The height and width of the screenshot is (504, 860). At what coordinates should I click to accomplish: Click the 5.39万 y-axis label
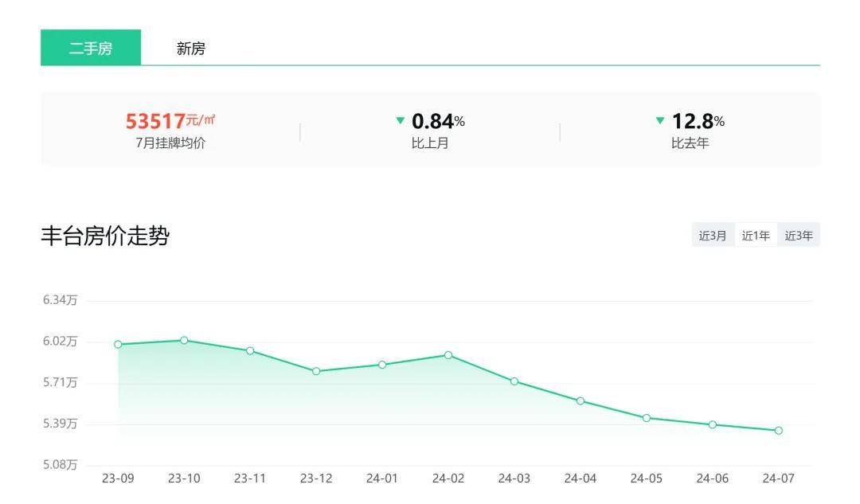click(x=60, y=424)
